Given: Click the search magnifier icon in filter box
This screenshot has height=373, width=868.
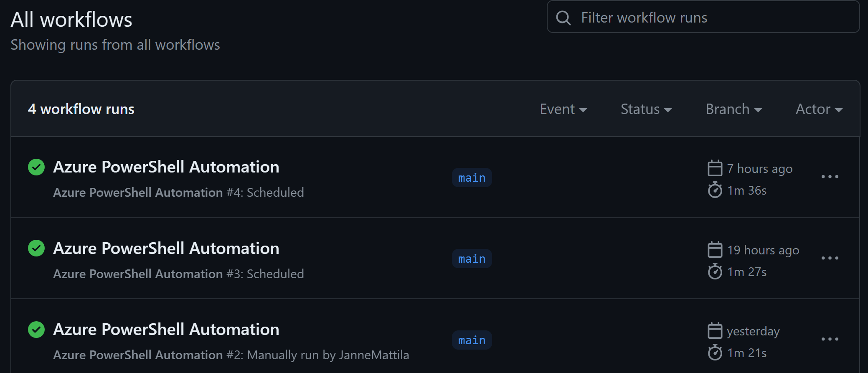Looking at the screenshot, I should [x=563, y=18].
